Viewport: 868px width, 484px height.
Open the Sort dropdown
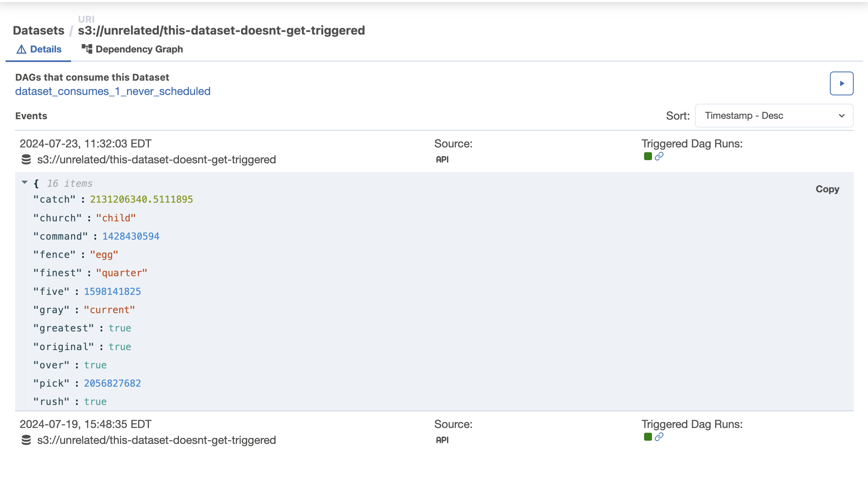coord(773,116)
